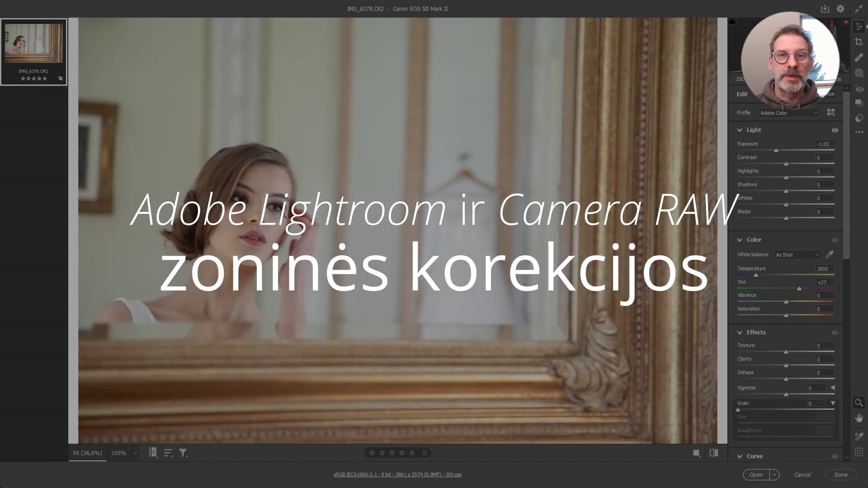Click the Cancel button
This screenshot has height=488, width=868.
802,474
